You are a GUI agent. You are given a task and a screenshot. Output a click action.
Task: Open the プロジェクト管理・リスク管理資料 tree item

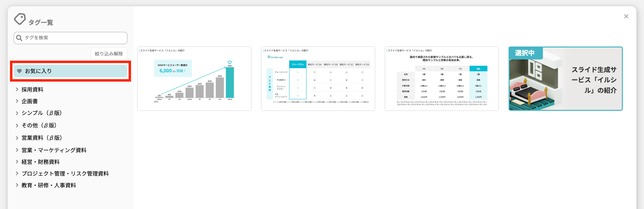65,174
